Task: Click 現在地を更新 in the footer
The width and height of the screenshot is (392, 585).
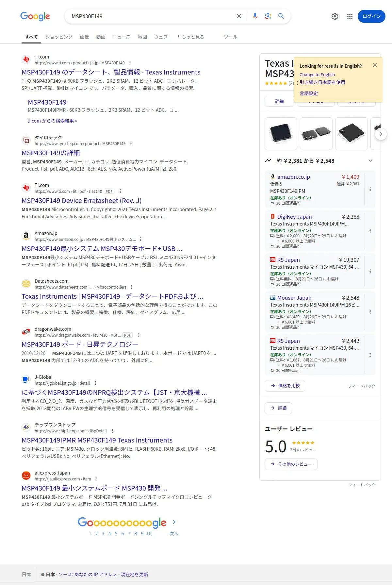Action: [135, 574]
